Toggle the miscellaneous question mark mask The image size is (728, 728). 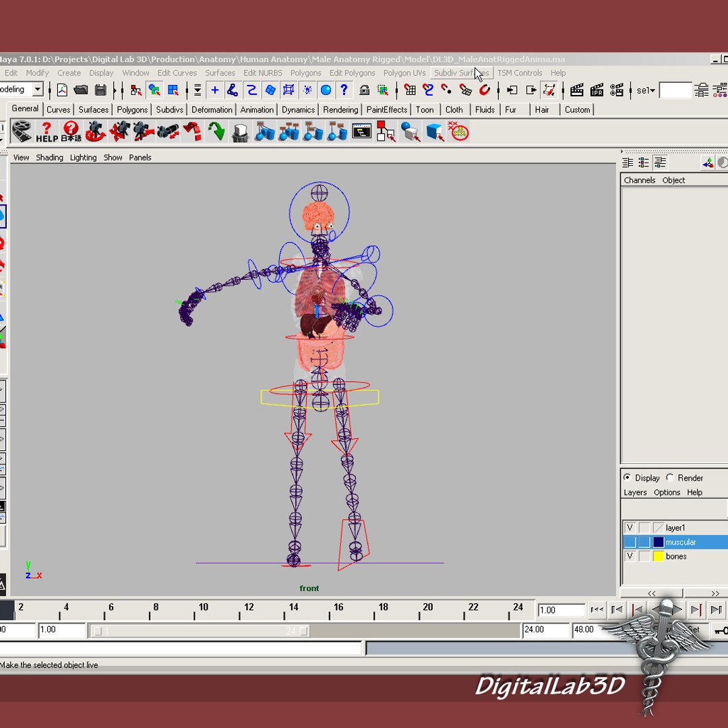coord(344,90)
